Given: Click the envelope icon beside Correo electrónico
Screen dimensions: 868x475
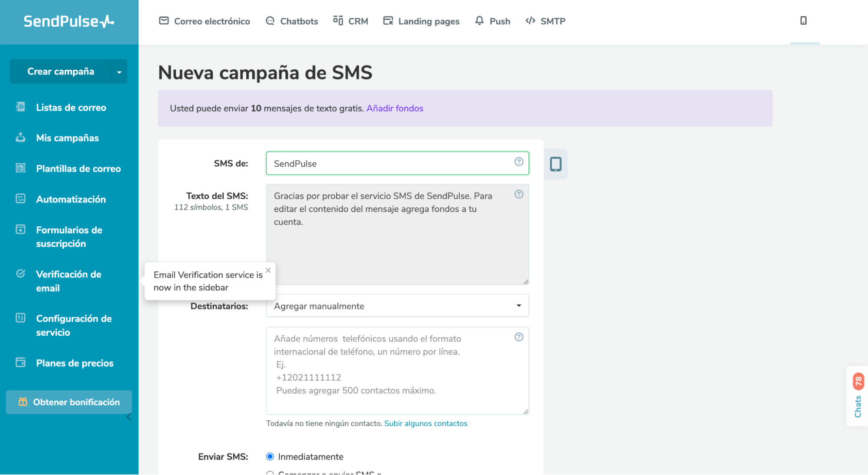Looking at the screenshot, I should click(x=164, y=21).
